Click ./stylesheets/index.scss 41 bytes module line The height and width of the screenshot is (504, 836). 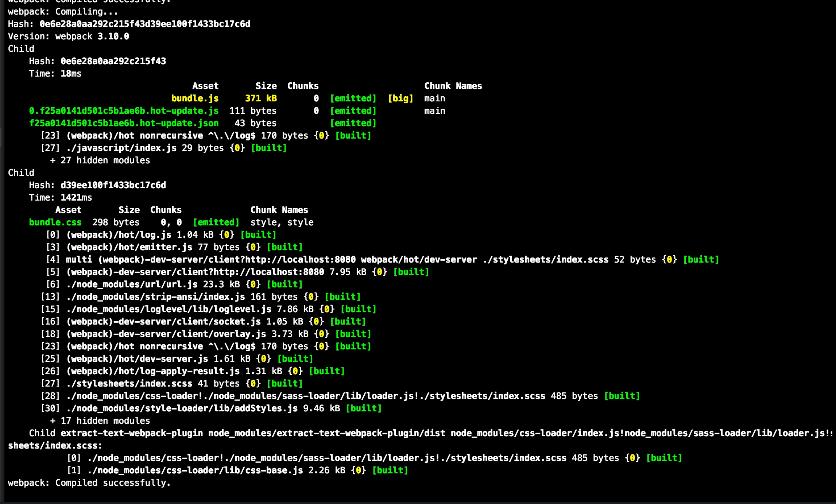click(x=171, y=384)
